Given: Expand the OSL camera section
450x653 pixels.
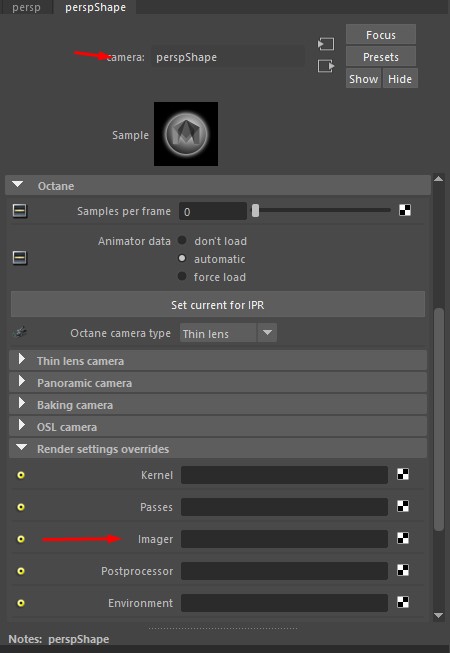Looking at the screenshot, I should 218,427.
